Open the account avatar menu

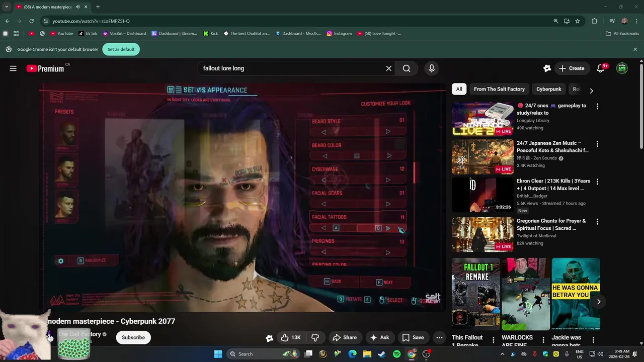coord(622,68)
